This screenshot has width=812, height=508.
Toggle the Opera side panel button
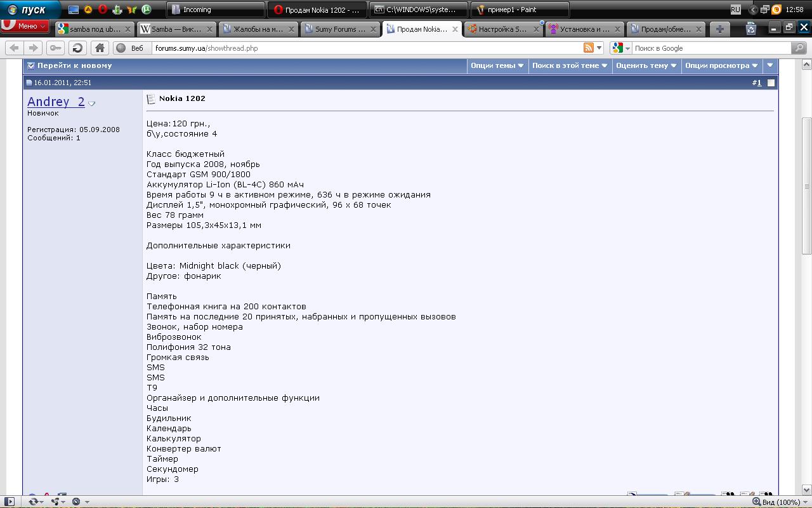tap(9, 502)
